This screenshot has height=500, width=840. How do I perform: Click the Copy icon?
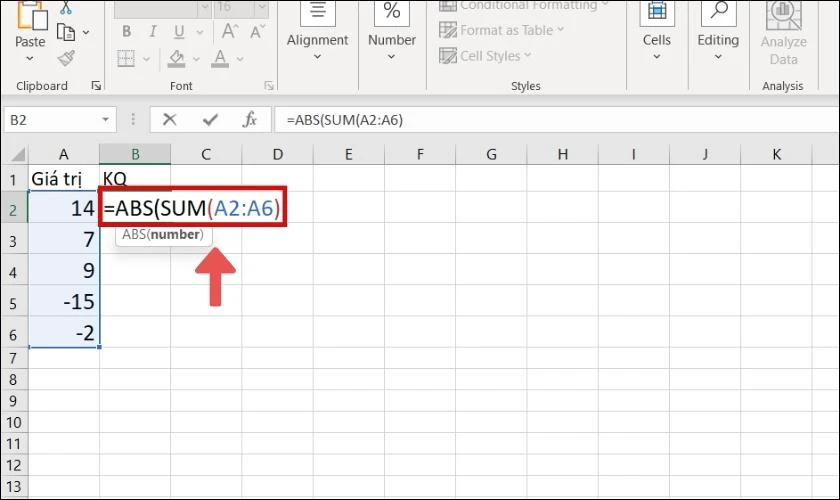click(66, 33)
